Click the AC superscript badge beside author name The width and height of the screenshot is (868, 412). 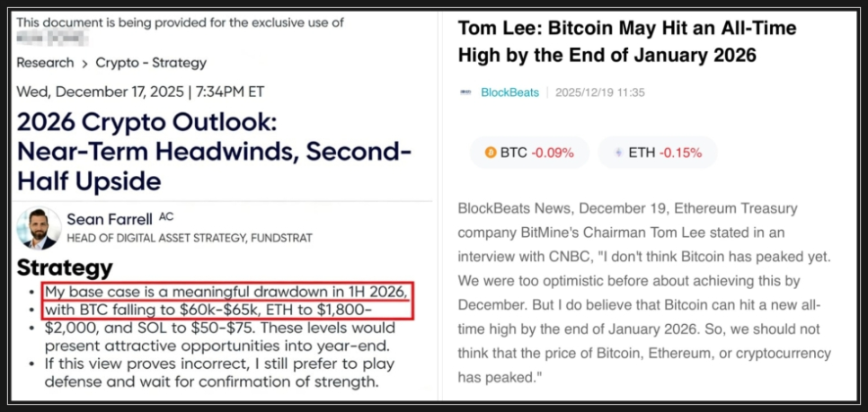166,216
